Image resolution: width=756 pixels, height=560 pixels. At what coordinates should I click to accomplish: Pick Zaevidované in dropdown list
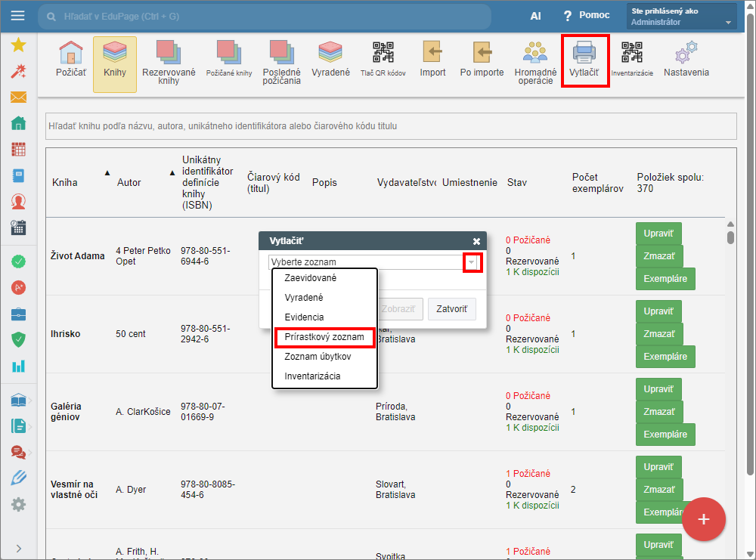pyautogui.click(x=311, y=278)
